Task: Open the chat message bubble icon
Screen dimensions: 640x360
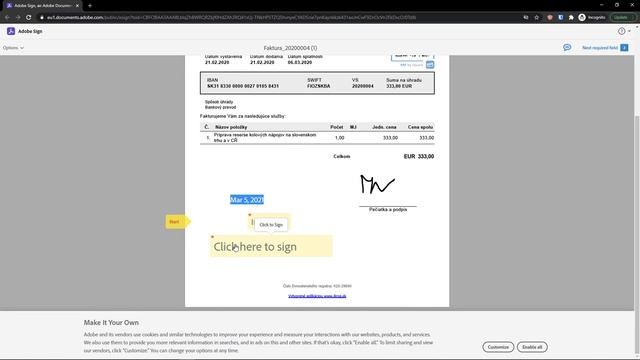Action: coord(567,48)
